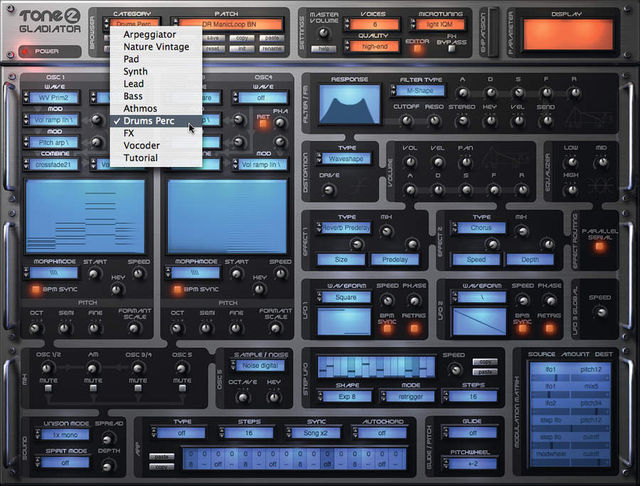Toggle the Power switch
The image size is (640, 486).
click(x=49, y=51)
